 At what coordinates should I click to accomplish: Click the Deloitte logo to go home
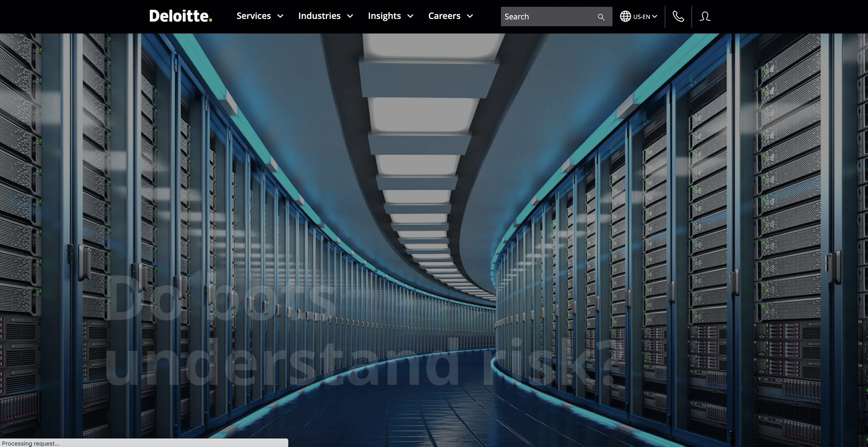point(180,16)
